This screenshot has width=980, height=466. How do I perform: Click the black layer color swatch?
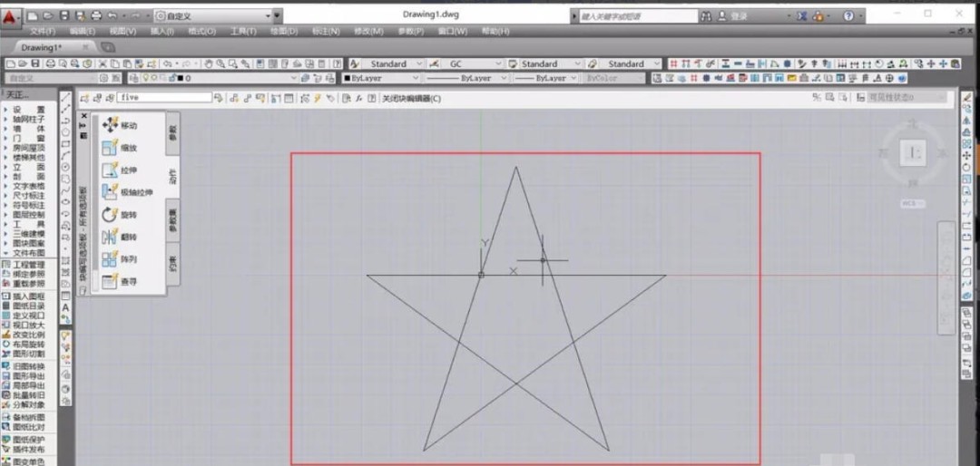pyautogui.click(x=180, y=79)
